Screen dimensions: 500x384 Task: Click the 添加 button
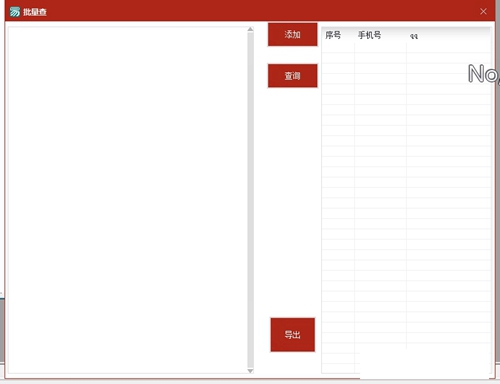tap(292, 34)
